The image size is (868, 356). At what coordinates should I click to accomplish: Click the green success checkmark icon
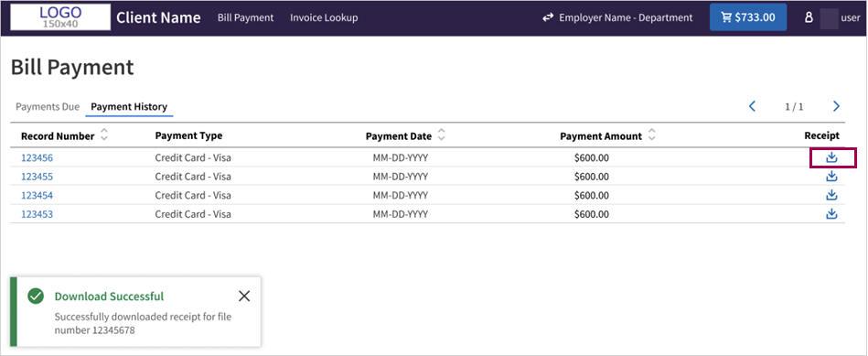pyautogui.click(x=36, y=297)
